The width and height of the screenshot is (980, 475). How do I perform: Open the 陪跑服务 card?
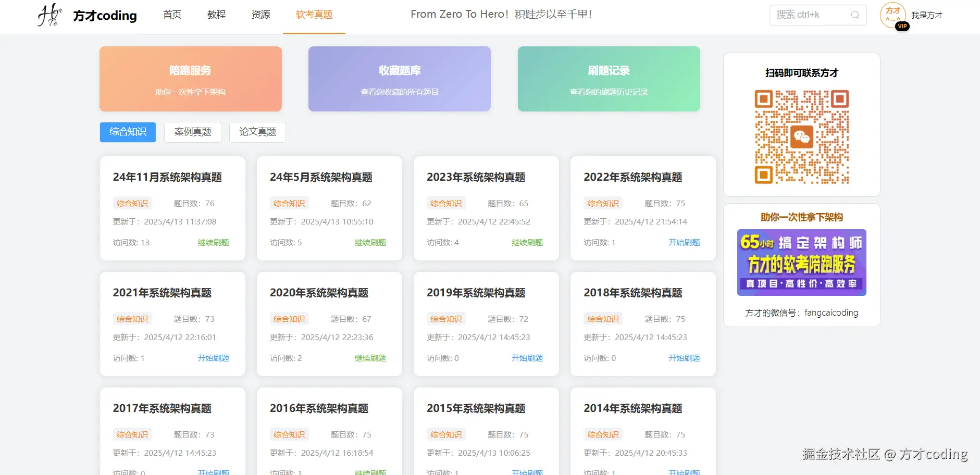pos(191,79)
